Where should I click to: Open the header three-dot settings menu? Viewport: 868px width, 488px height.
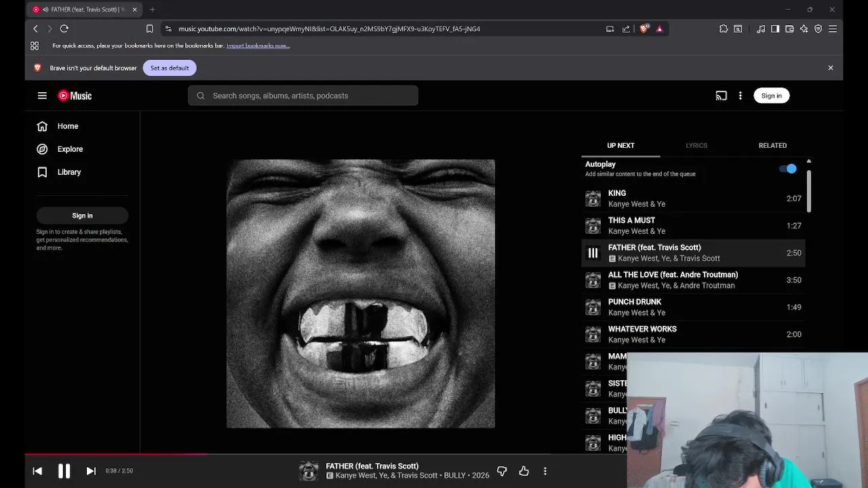(x=740, y=96)
